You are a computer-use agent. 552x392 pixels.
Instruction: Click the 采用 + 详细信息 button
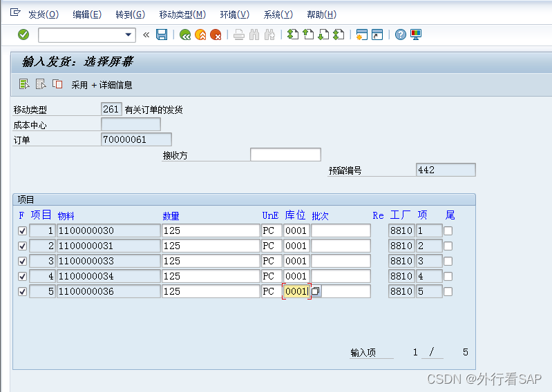pos(102,85)
